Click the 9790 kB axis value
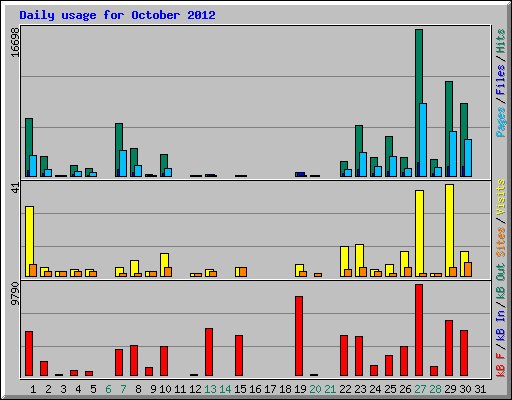Screen dimensions: 512x400 15,294
